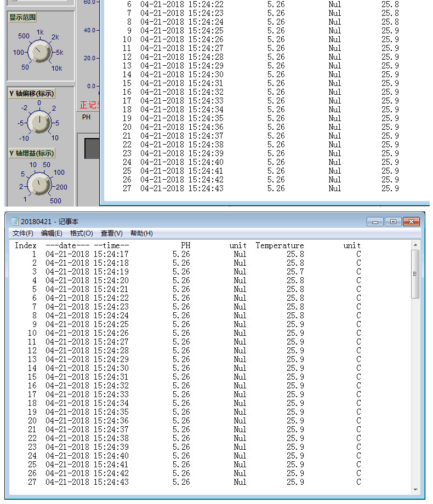Click the Notepad scrollbar up arrow

tap(415, 245)
